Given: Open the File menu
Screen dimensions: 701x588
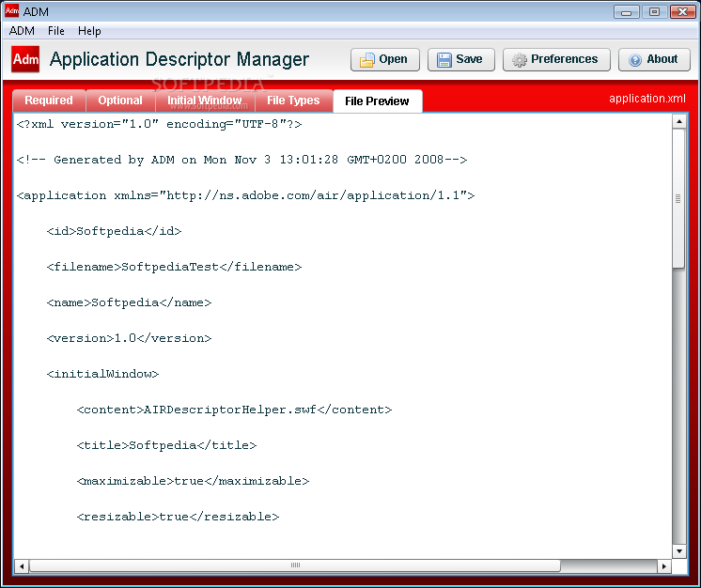Looking at the screenshot, I should tap(55, 31).
